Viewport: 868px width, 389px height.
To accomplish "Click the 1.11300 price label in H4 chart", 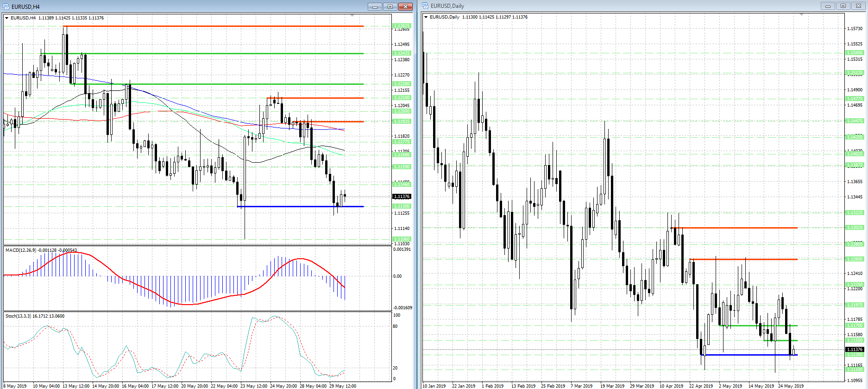I will pos(402,206).
